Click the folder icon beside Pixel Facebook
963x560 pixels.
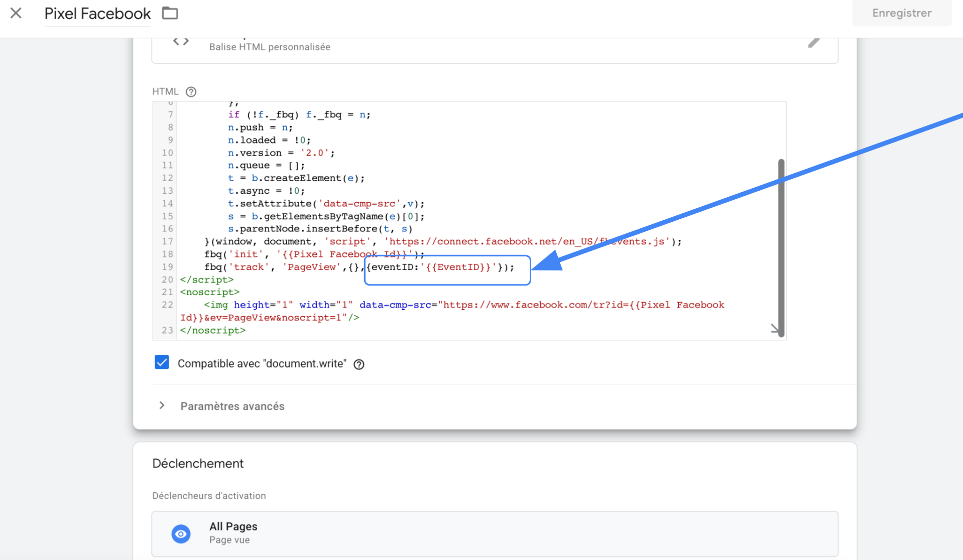tap(170, 13)
